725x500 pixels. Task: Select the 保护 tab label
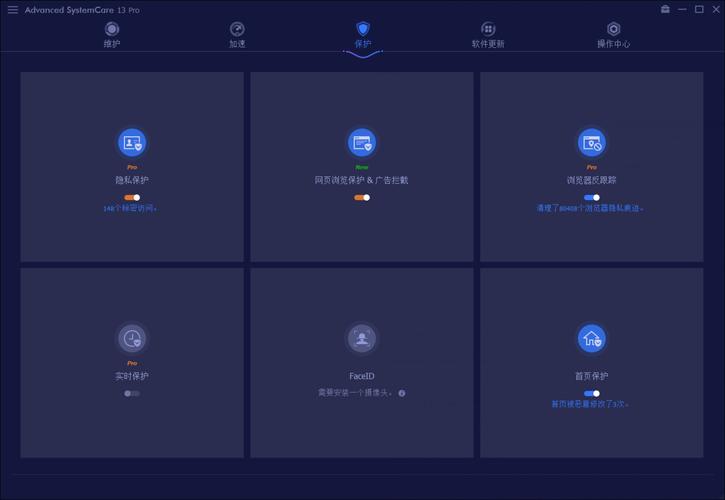(363, 44)
